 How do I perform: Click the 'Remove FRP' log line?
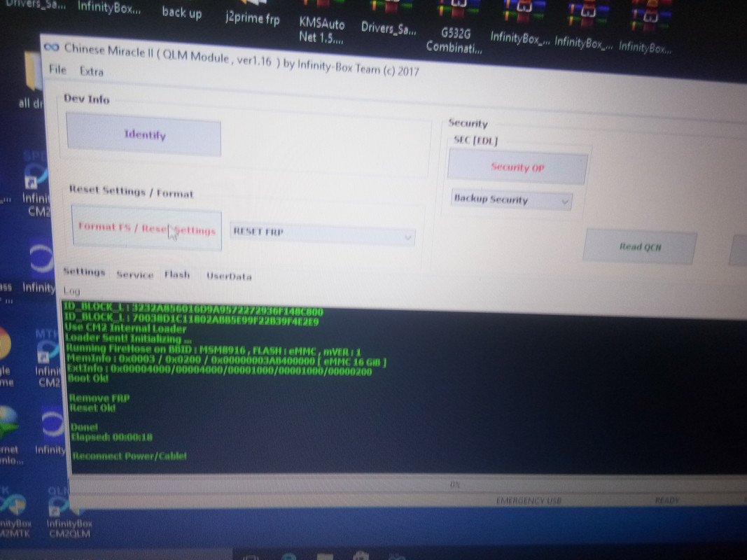(x=99, y=398)
